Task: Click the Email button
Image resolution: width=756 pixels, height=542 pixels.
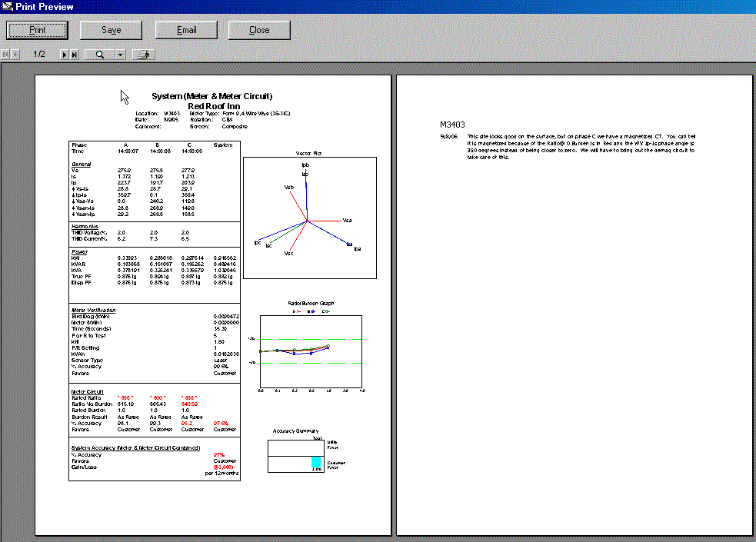Action: click(186, 30)
